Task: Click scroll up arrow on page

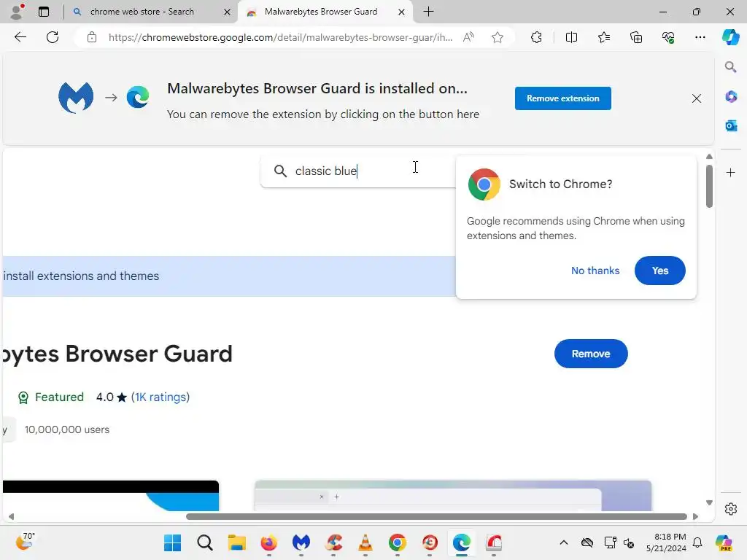Action: pos(709,156)
